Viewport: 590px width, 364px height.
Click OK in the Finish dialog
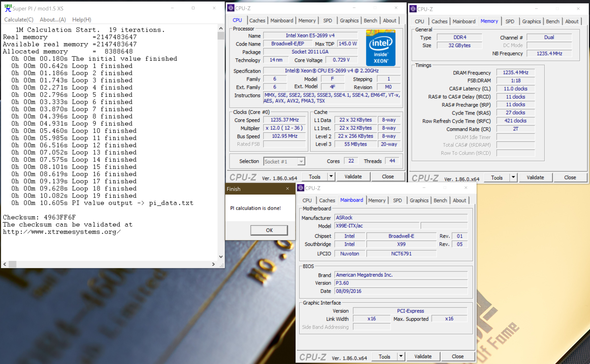pyautogui.click(x=269, y=230)
